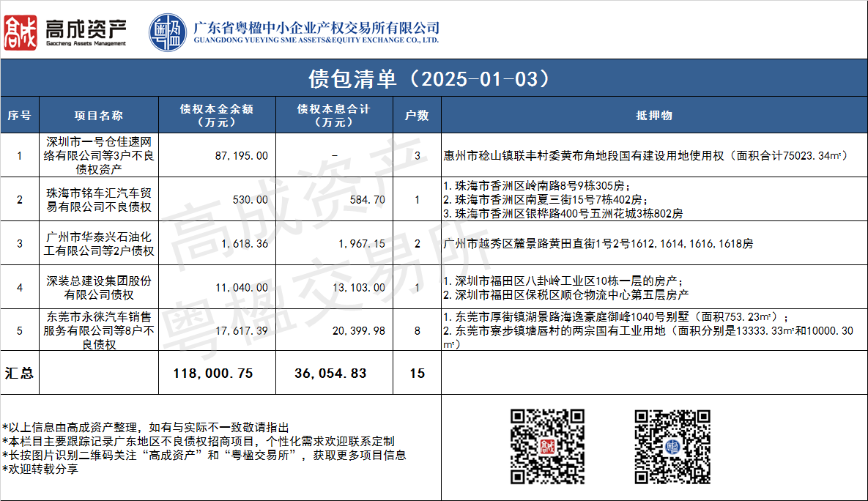This screenshot has width=868, height=501.
Task: Click summary total 36,054.83
Action: (330, 374)
